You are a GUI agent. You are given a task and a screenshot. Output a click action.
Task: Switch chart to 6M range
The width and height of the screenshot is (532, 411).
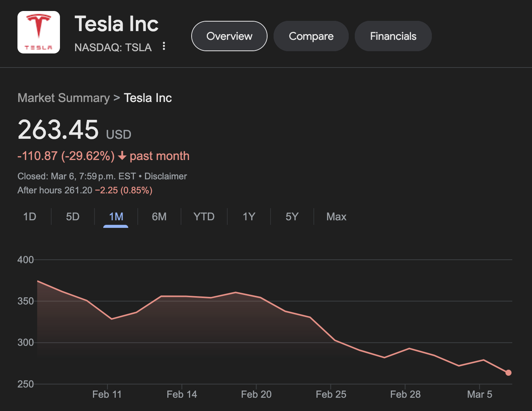click(x=159, y=216)
